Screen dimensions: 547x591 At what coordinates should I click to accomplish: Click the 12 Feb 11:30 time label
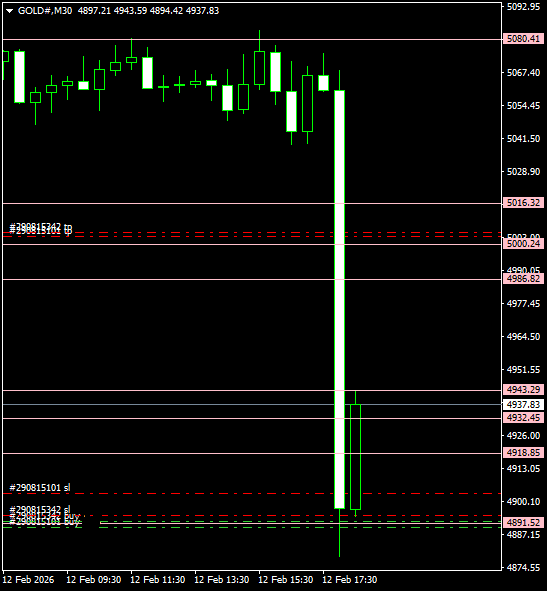tap(158, 579)
